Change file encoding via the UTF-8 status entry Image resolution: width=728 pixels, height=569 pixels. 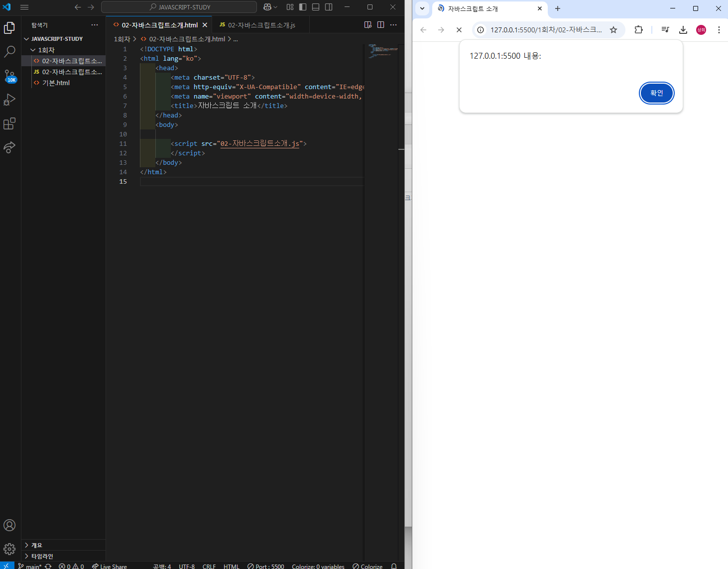(x=187, y=566)
